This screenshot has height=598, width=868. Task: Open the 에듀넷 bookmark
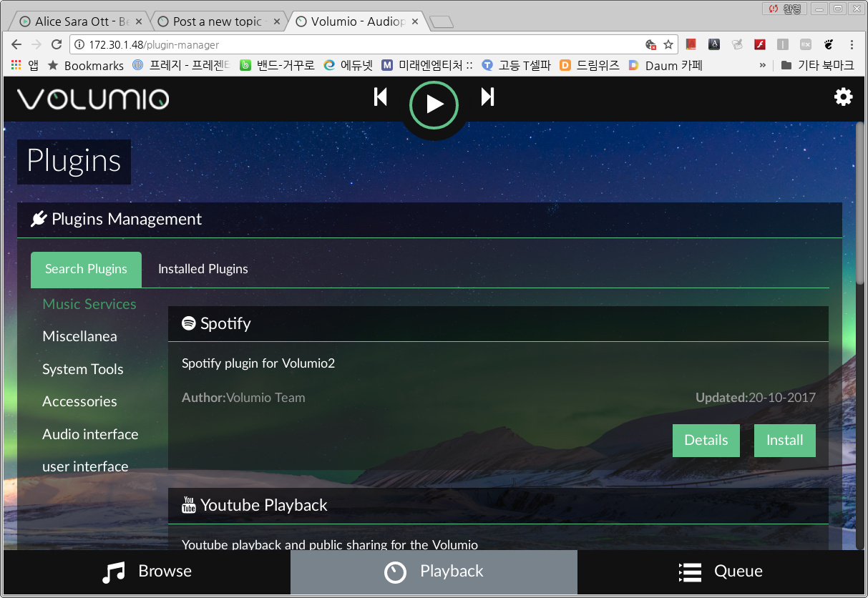pos(348,65)
